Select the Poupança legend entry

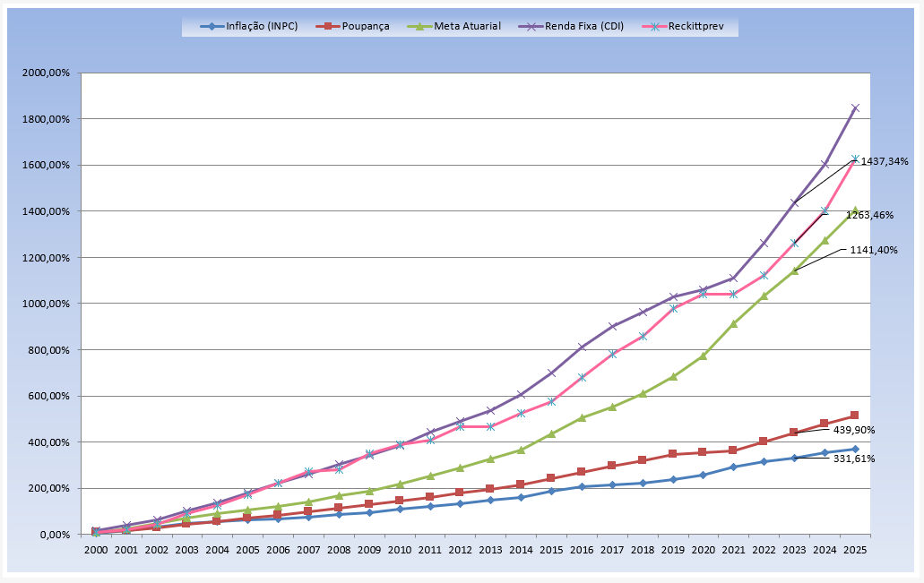pos(355,26)
